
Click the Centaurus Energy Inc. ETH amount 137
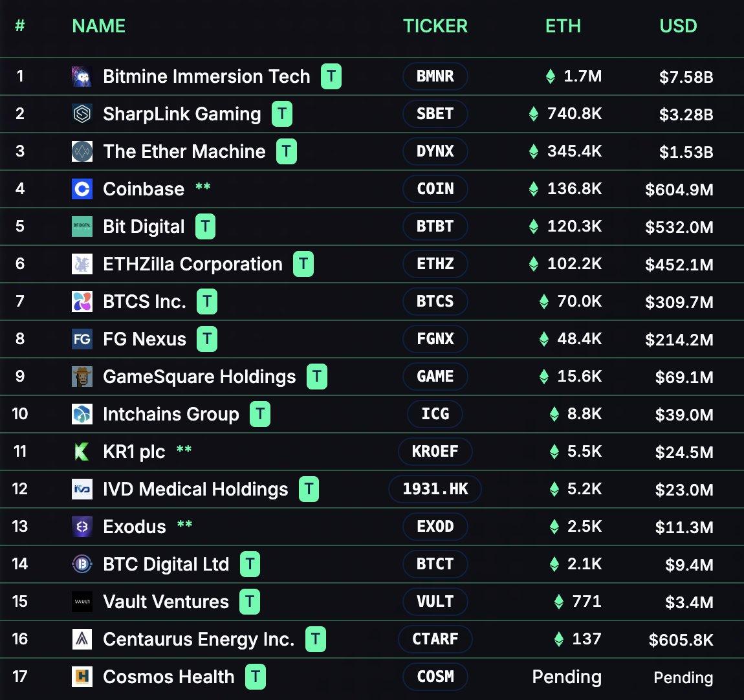click(x=586, y=639)
